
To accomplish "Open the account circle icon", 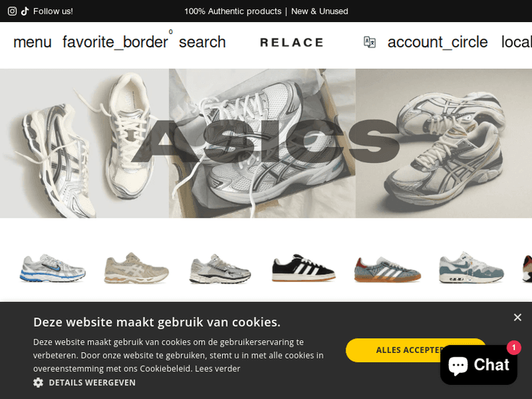I will tap(438, 42).
